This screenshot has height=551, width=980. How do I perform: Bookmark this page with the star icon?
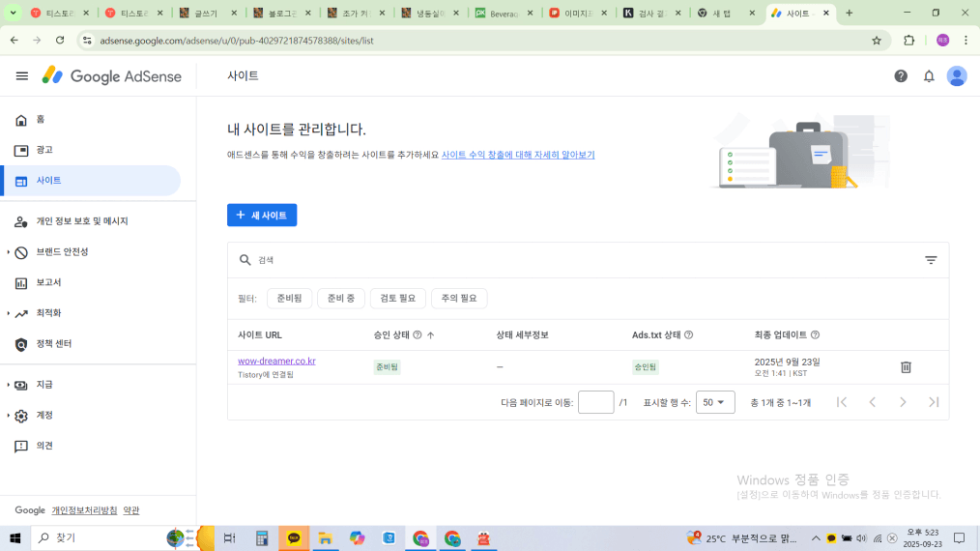(877, 41)
